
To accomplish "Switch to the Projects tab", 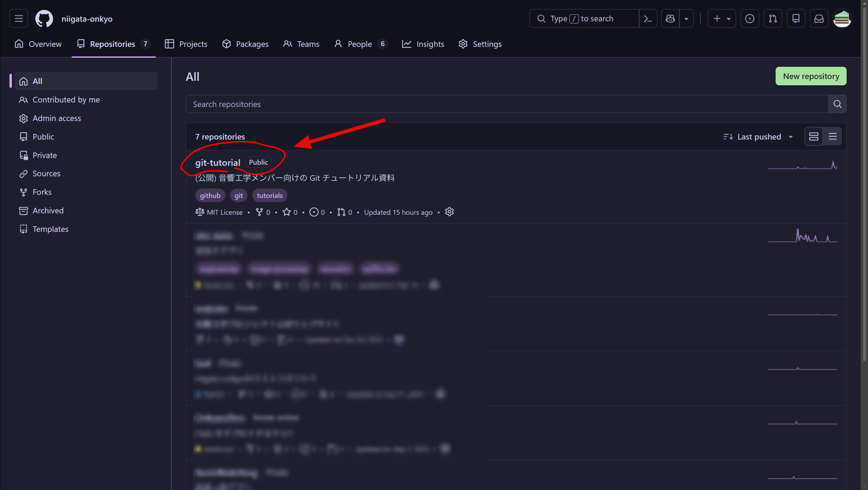I will 186,44.
